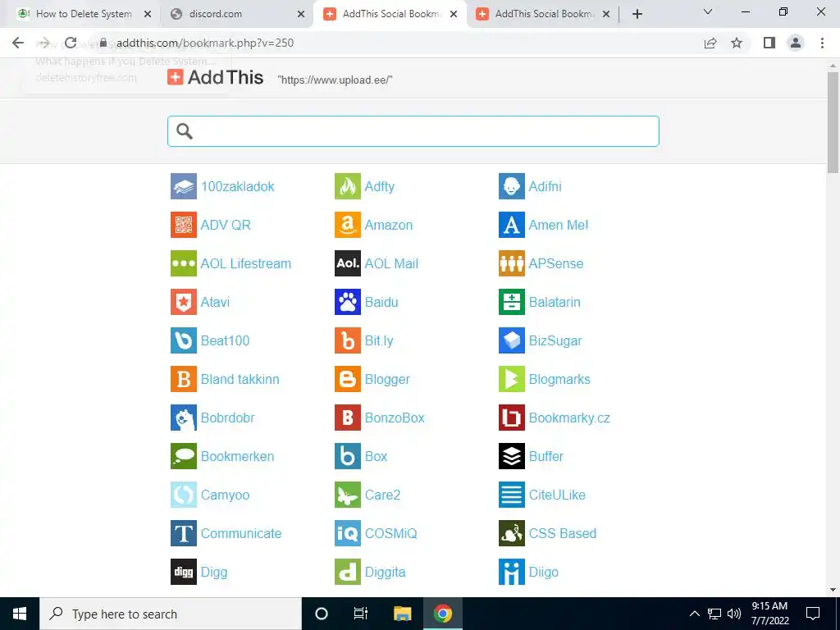The width and height of the screenshot is (840, 630).
Task: Click the 100zakladok service icon
Action: coord(183,186)
